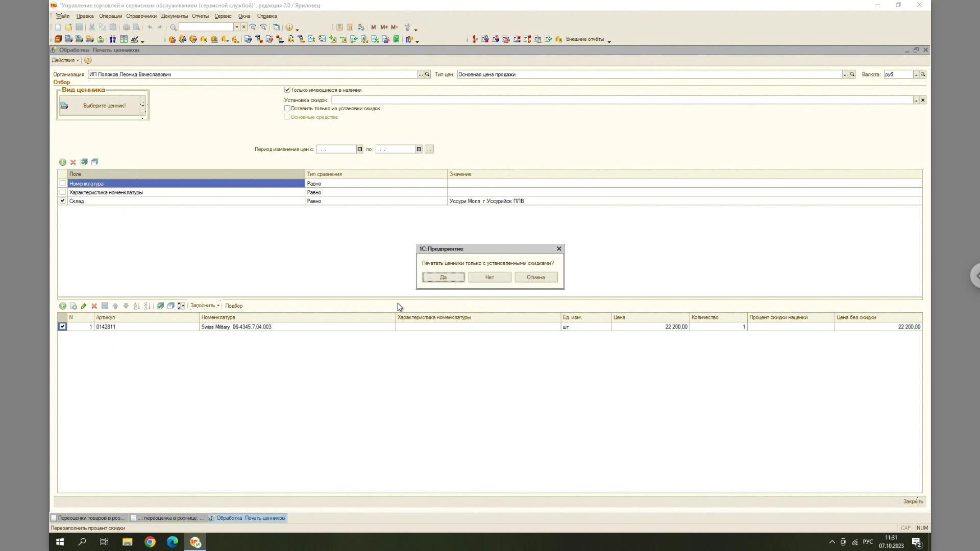Uncheck the Склад filter checkbox
The image size is (980, 551).
tap(62, 201)
